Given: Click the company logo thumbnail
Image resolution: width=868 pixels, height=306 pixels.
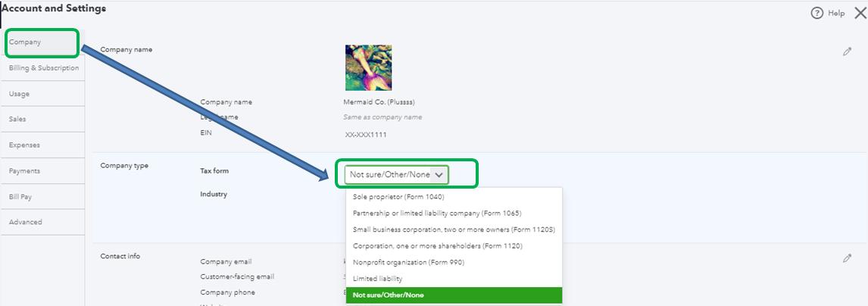Looking at the screenshot, I should (x=368, y=68).
